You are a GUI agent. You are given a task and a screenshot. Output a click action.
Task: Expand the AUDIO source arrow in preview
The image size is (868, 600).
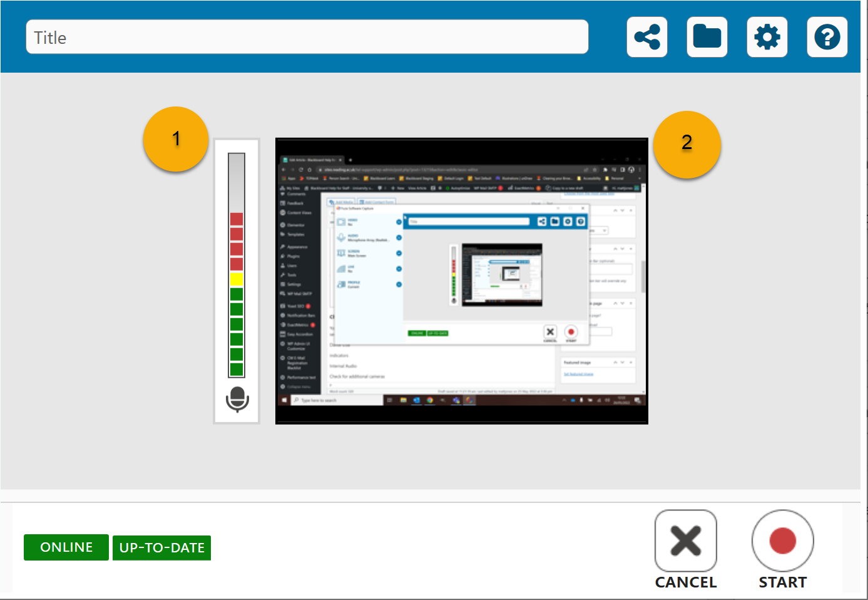(399, 238)
